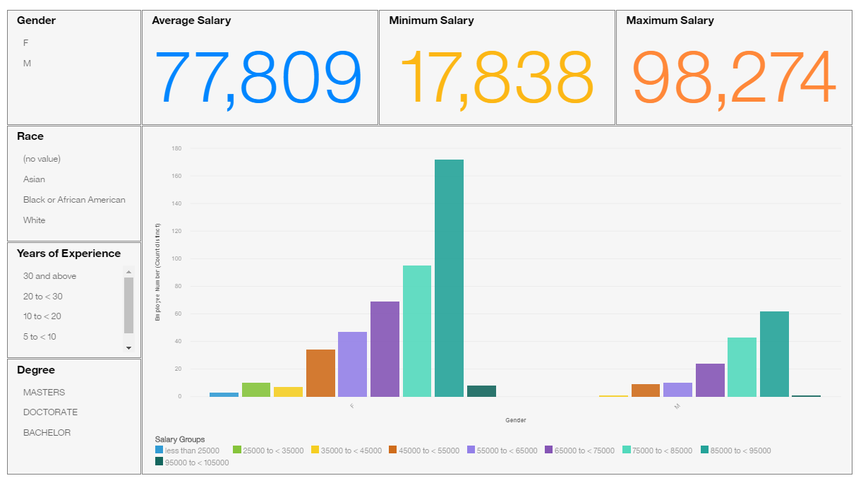Click the 95000 to < 105000 legend entry
Viewport: 868px width, 483px height.
192,463
